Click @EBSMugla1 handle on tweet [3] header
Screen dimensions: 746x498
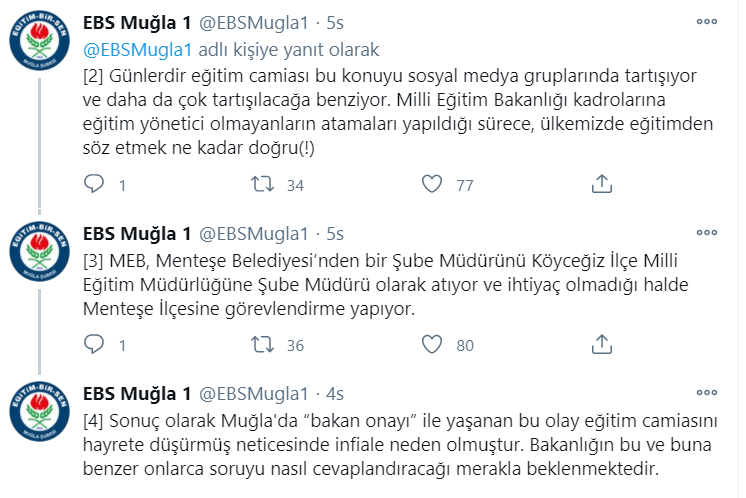pyautogui.click(x=255, y=233)
